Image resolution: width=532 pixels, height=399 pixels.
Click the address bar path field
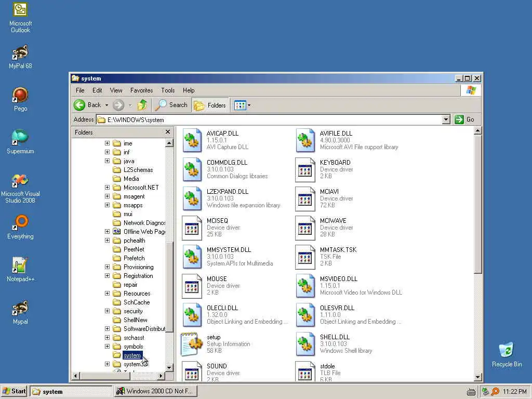pos(270,119)
